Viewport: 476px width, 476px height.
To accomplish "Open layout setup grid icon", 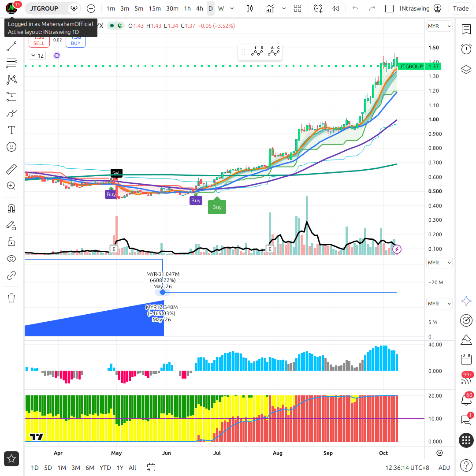I will point(297,8).
